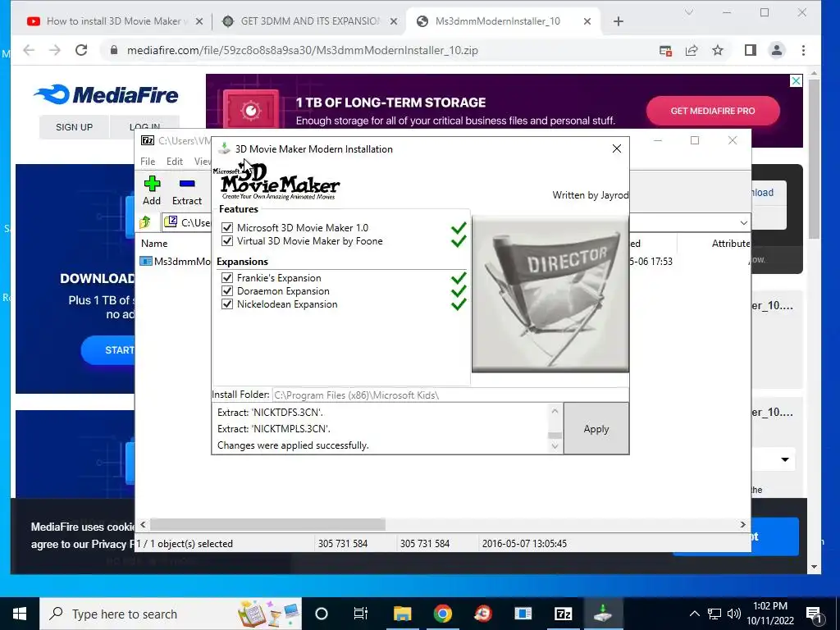This screenshot has height=630, width=840.
Task: Click the Add button in 7-Zip toolbar
Action: (152, 190)
